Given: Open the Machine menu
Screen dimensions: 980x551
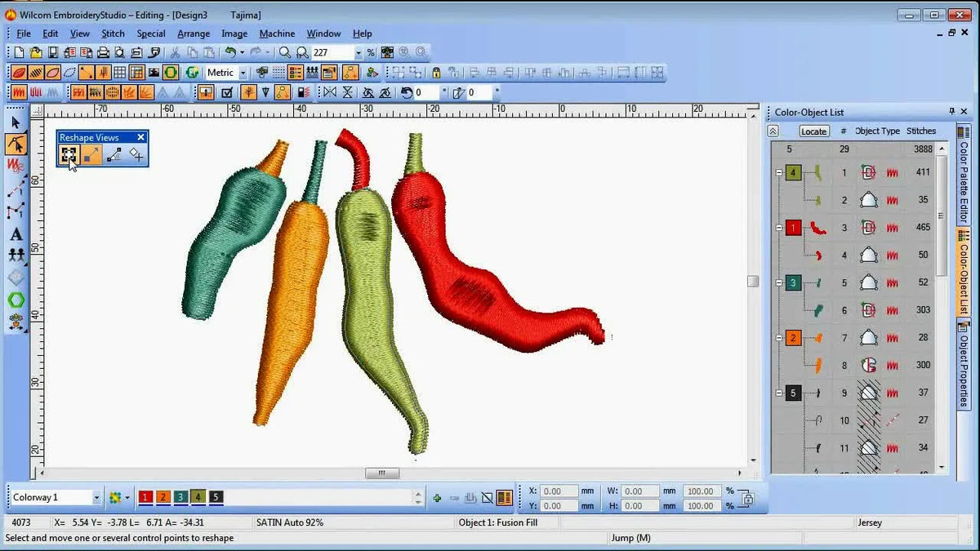Looking at the screenshot, I should click(277, 33).
